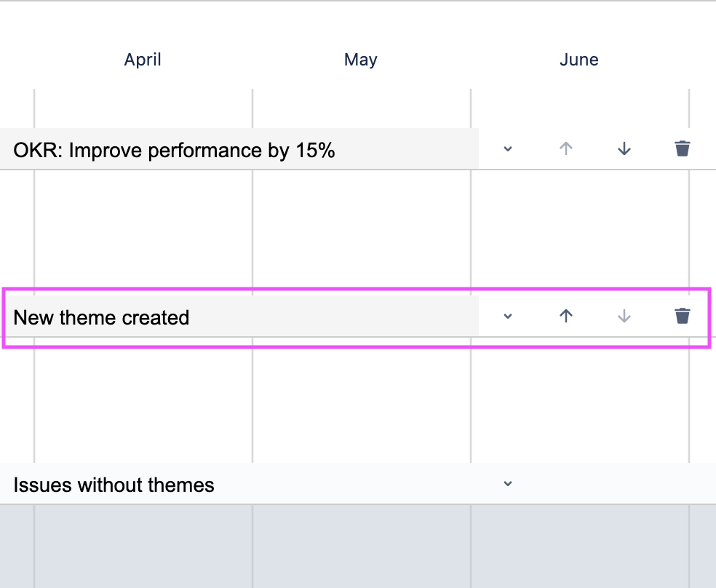Click the Issues without themes label
Image resolution: width=716 pixels, height=588 pixels.
coord(114,485)
